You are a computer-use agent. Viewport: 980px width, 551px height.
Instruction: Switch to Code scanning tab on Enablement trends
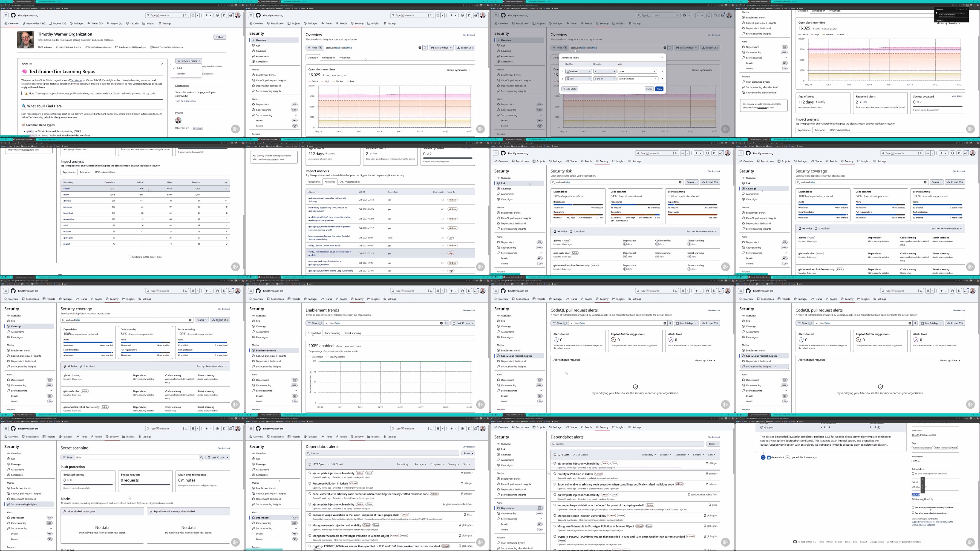(x=333, y=333)
